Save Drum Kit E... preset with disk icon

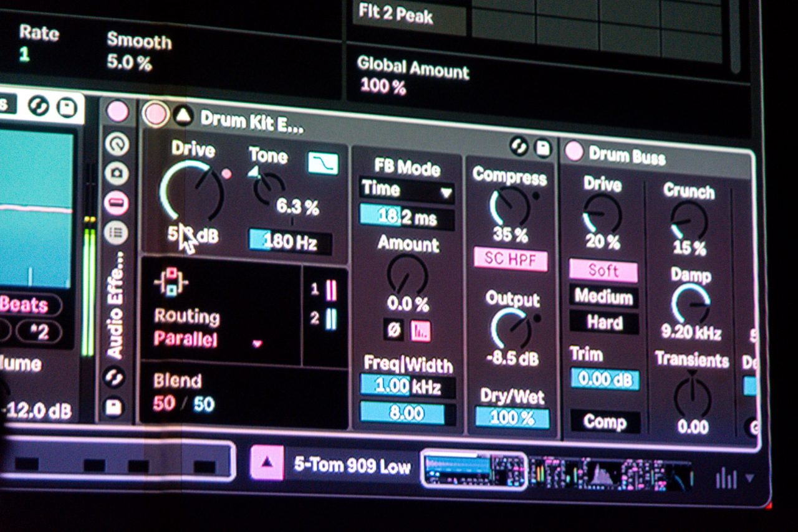click(x=543, y=148)
